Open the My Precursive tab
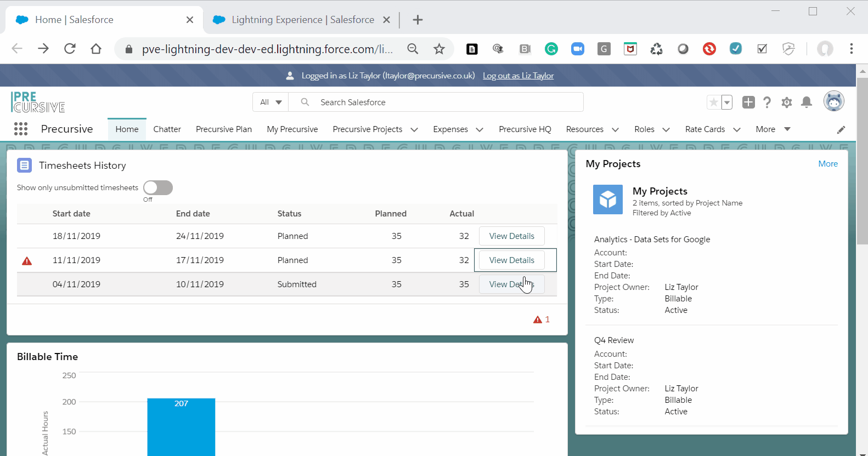 coord(292,129)
